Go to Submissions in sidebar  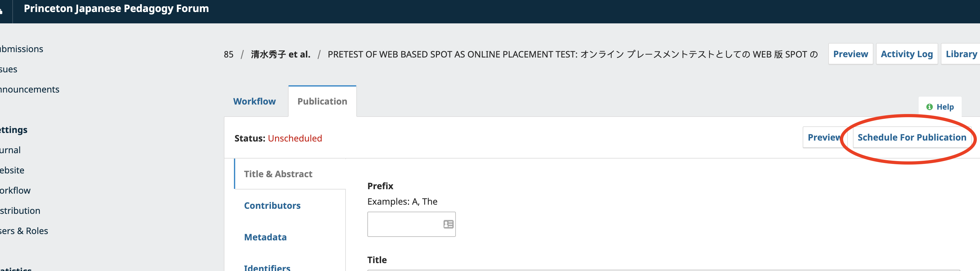tap(21, 49)
